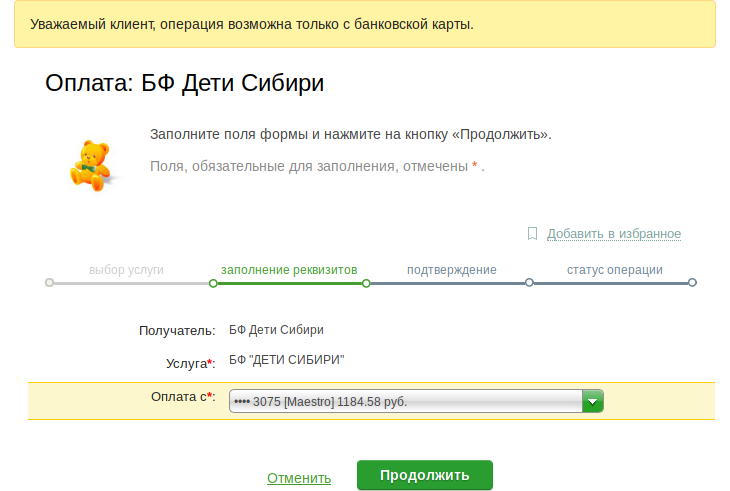
Task: Click the yellow bank card warning notice
Action: (365, 24)
